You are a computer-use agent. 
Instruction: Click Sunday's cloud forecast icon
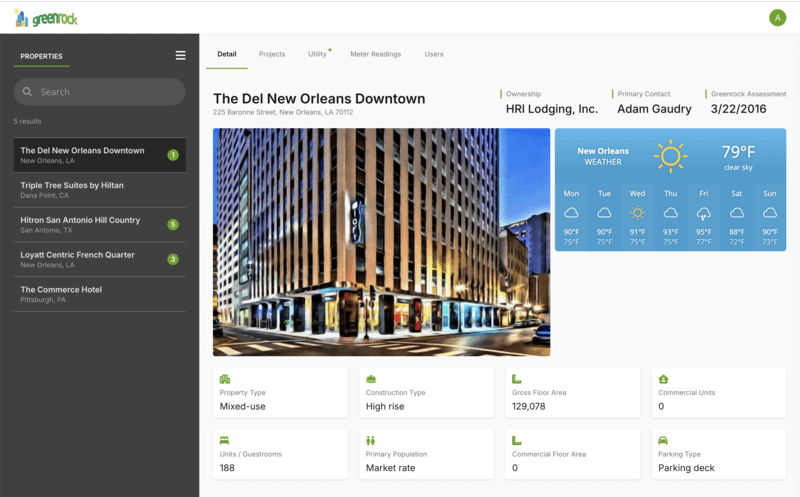point(770,213)
